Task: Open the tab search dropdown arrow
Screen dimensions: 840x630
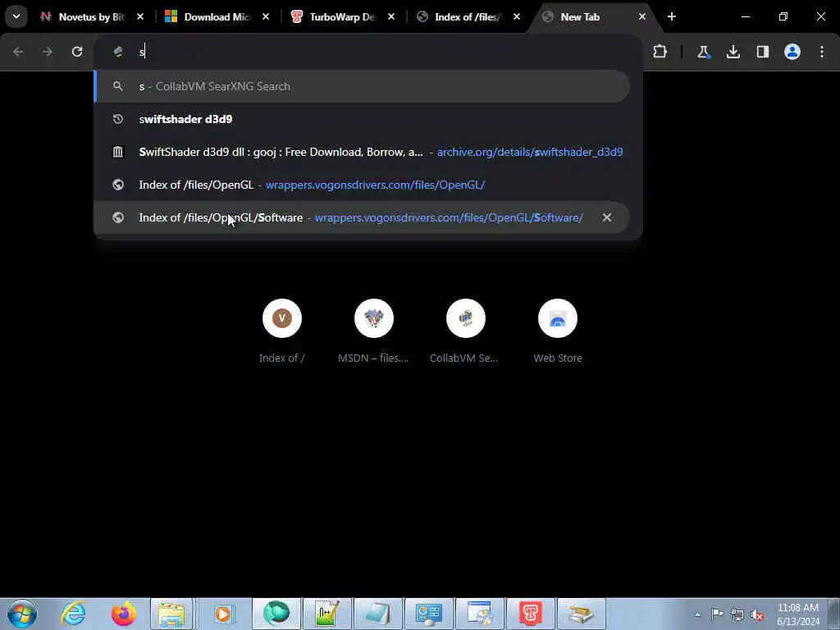Action: [16, 16]
